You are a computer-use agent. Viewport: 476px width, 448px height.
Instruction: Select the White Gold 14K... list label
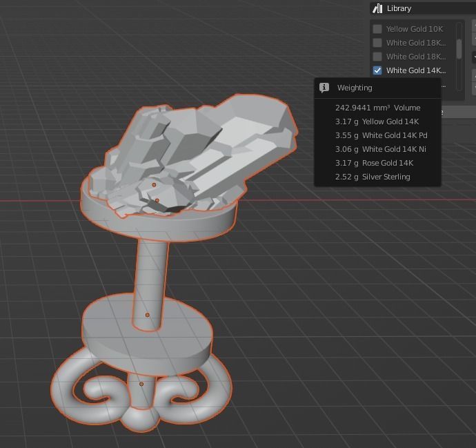[x=416, y=70]
